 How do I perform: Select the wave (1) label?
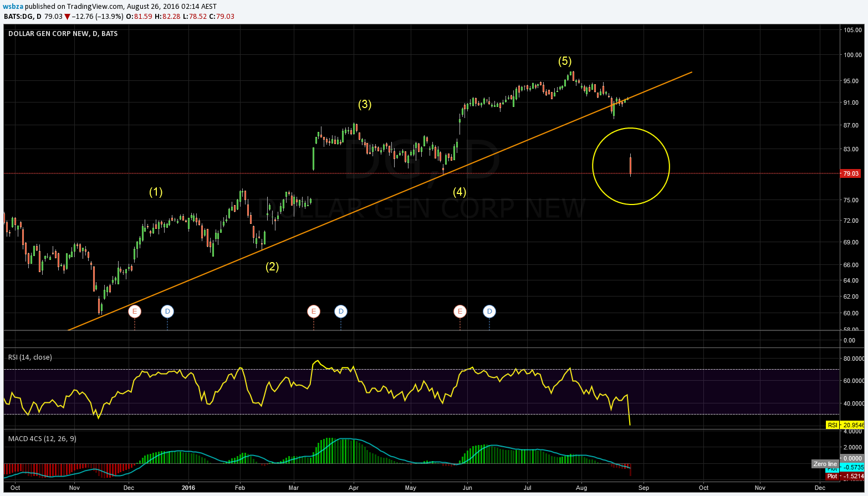point(156,192)
